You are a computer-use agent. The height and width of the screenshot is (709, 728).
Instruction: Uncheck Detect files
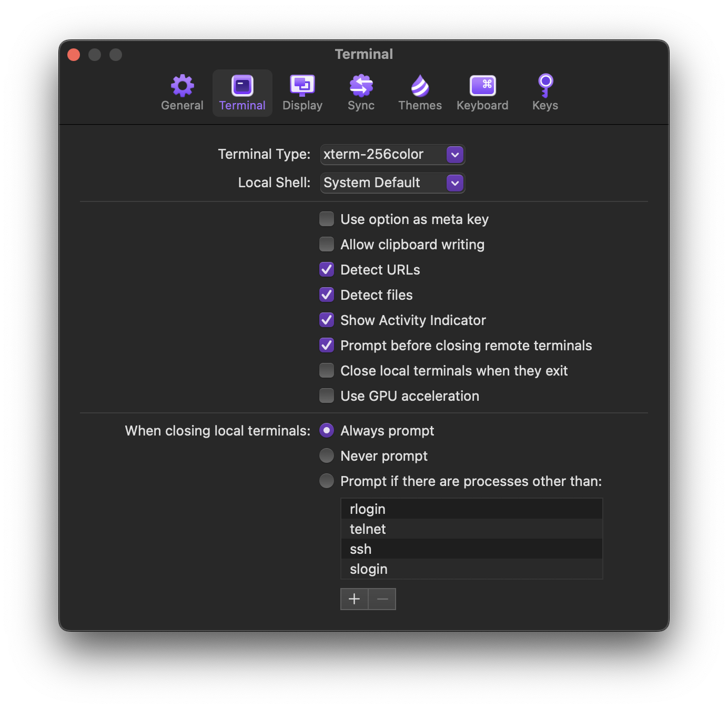click(x=327, y=295)
